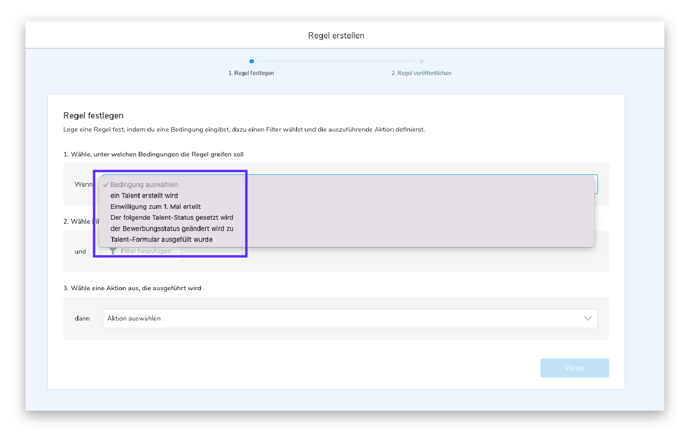The image size is (688, 434).
Task: Select 'ein Talent erstellt wird' option
Action: [x=144, y=196]
